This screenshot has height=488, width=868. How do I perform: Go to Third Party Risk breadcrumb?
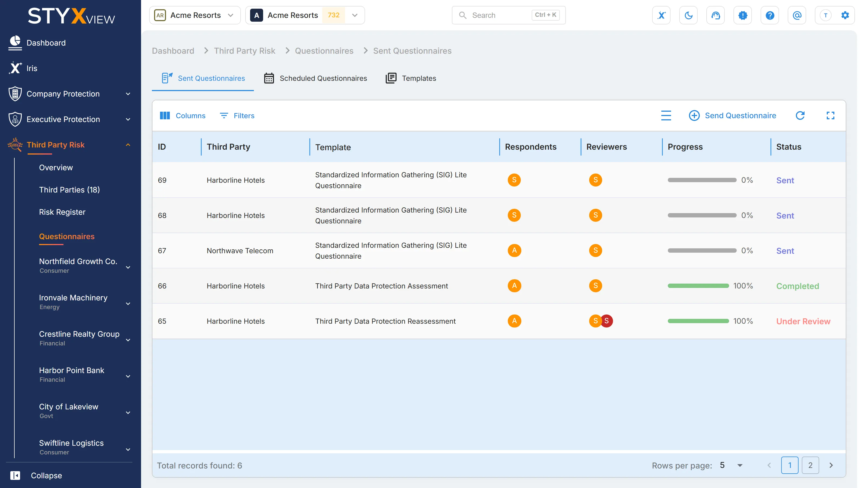pyautogui.click(x=245, y=51)
